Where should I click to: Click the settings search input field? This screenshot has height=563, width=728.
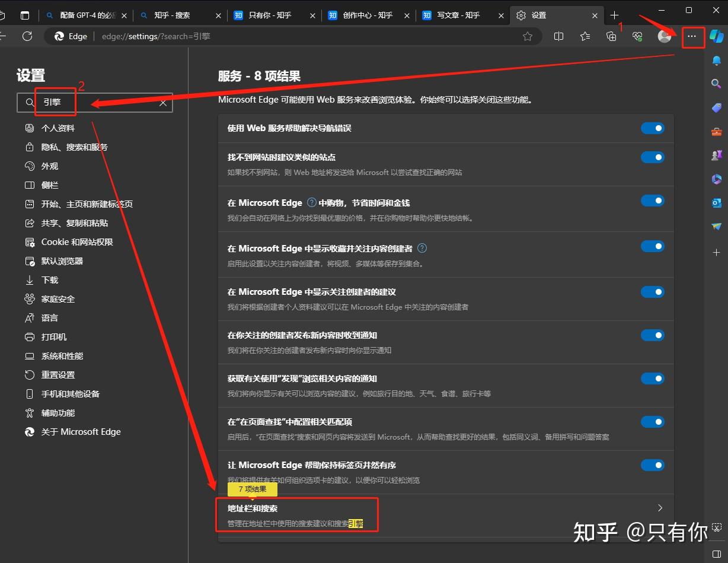(x=95, y=103)
